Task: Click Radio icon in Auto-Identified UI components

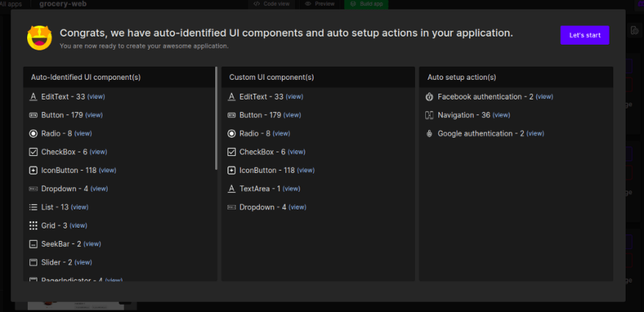Action: click(33, 133)
